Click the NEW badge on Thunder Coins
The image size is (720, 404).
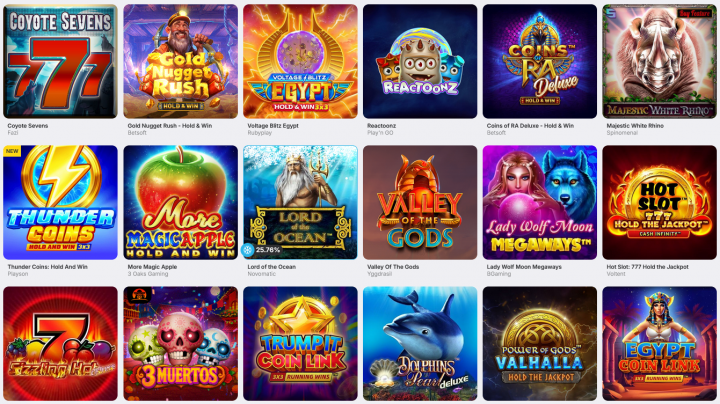click(12, 151)
